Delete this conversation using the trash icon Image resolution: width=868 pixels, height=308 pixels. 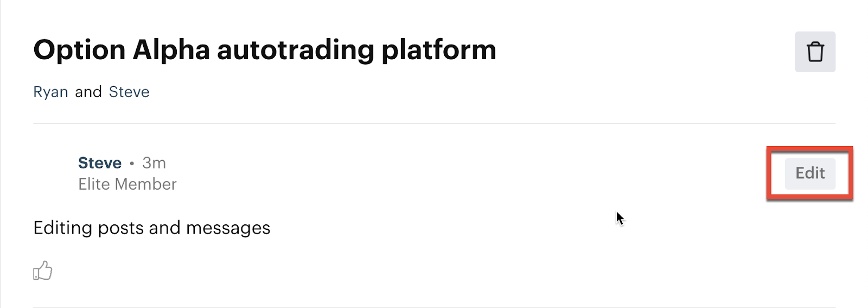(x=815, y=52)
